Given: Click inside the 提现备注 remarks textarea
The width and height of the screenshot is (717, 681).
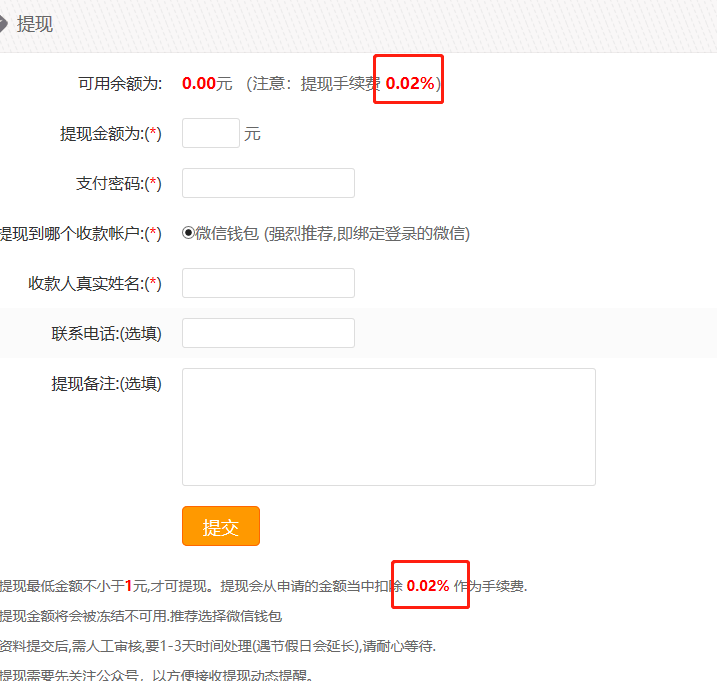Looking at the screenshot, I should pyautogui.click(x=388, y=426).
